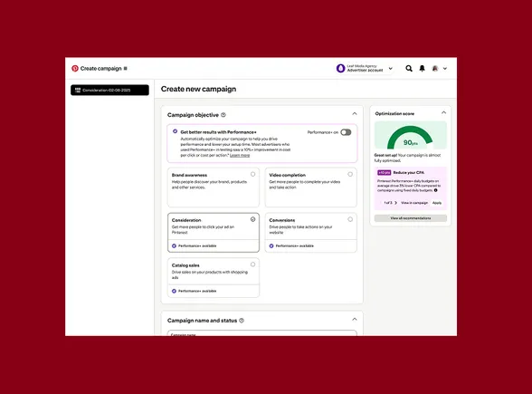Click the user profile picture

pyautogui.click(x=435, y=68)
